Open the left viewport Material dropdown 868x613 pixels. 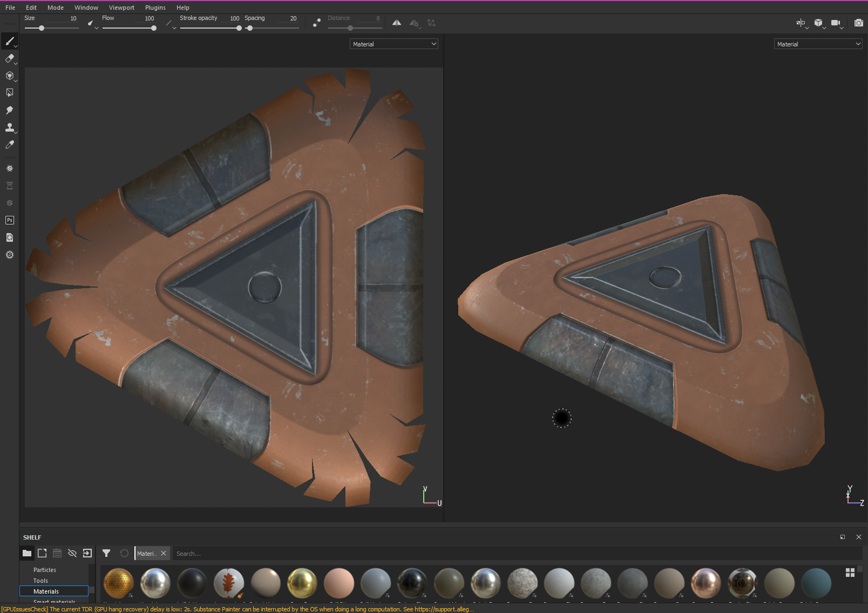[x=394, y=44]
